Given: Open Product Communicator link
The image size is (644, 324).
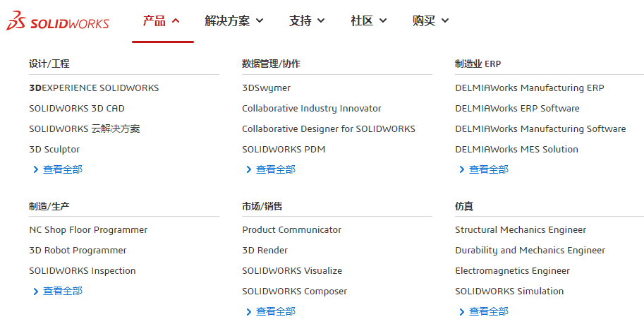Looking at the screenshot, I should click(292, 230).
